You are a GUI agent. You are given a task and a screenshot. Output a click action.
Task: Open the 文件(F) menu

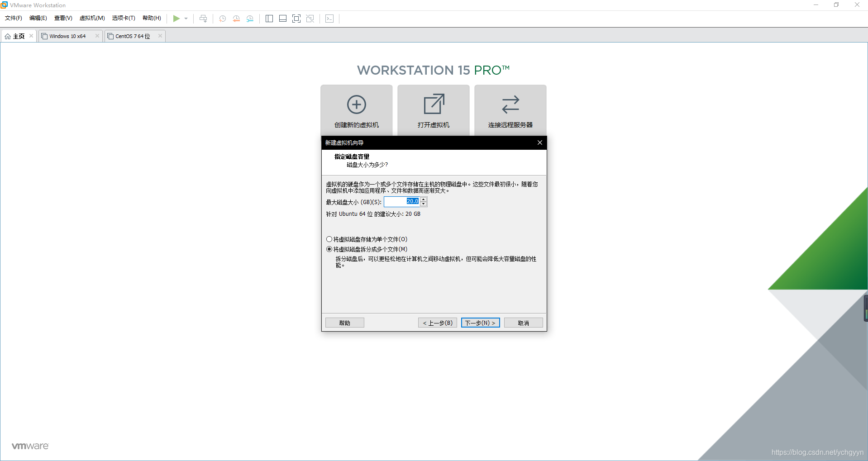(14, 18)
